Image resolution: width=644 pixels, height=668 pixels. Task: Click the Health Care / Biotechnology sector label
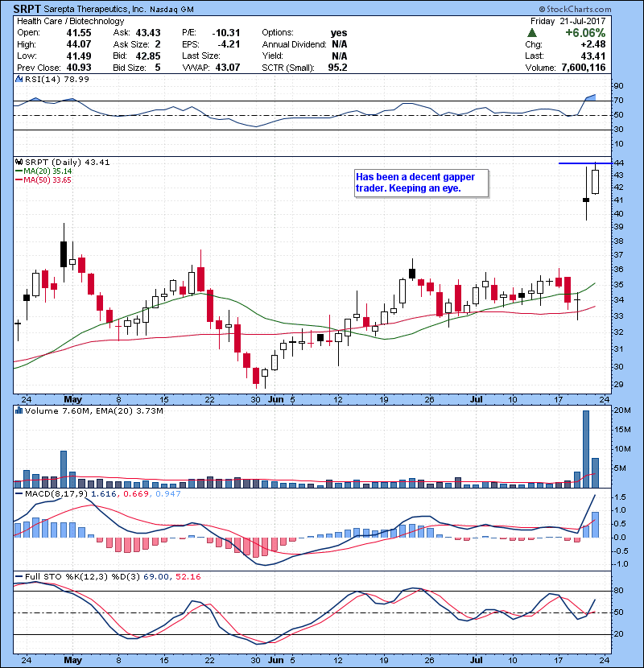click(x=70, y=21)
